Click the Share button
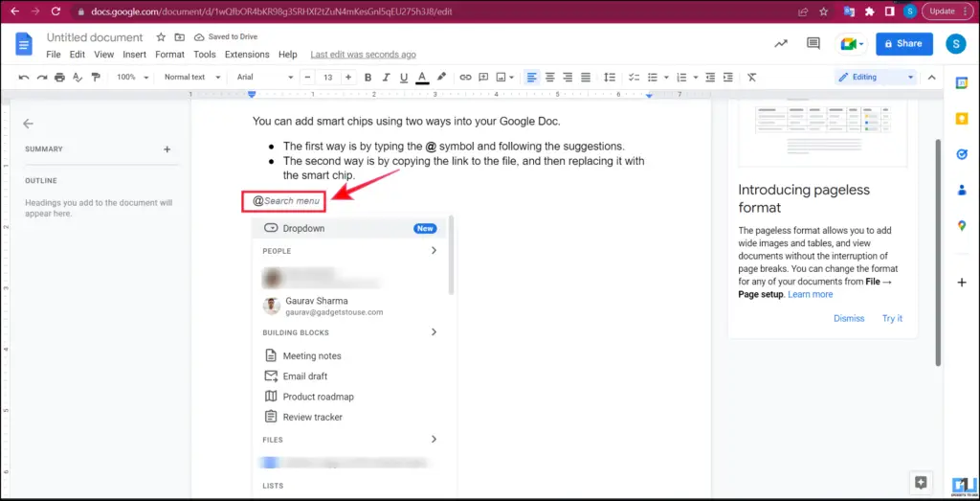The image size is (980, 501). pos(904,44)
